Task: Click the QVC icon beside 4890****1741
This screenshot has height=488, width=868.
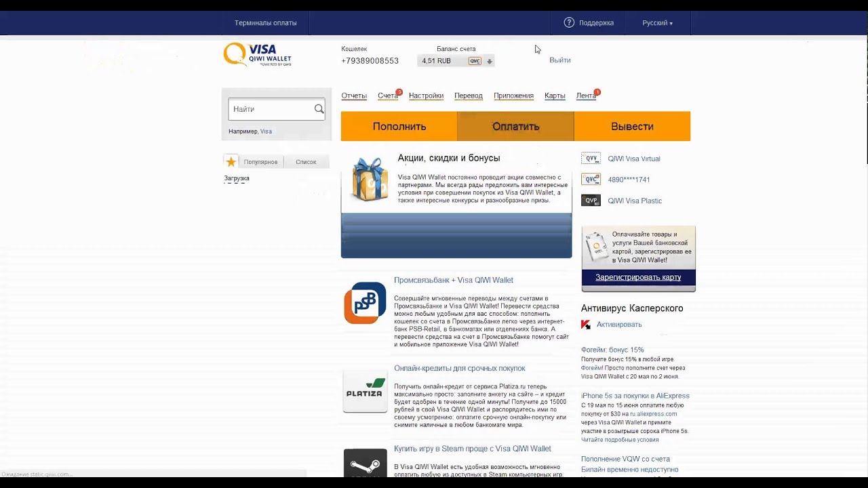Action: [591, 180]
